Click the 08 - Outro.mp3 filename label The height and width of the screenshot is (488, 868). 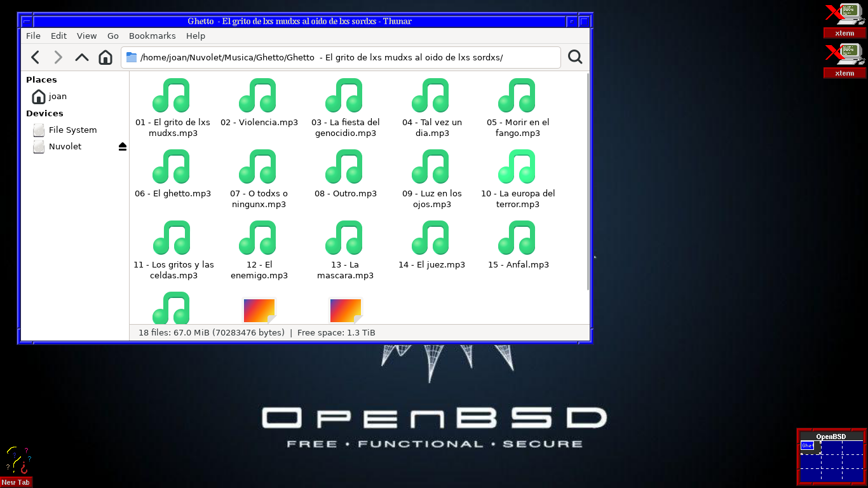(x=346, y=194)
